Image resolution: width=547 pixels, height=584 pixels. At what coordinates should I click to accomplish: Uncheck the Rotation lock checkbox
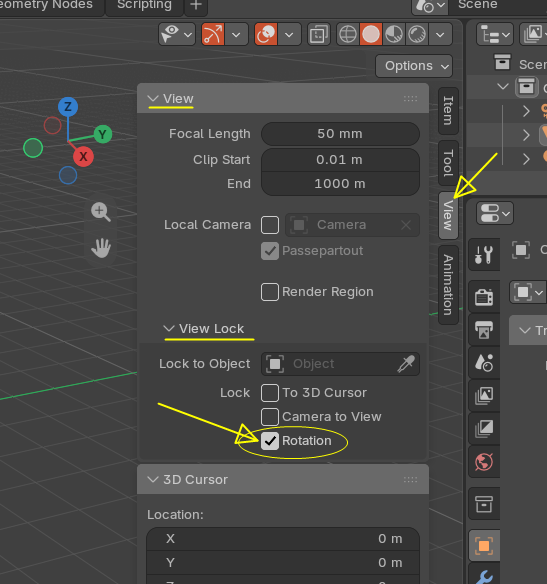[x=270, y=441]
